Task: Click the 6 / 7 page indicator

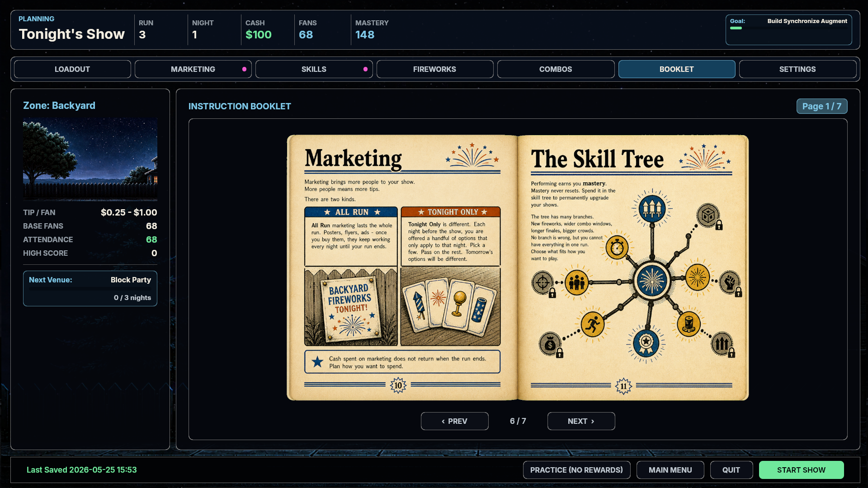Action: click(x=518, y=421)
